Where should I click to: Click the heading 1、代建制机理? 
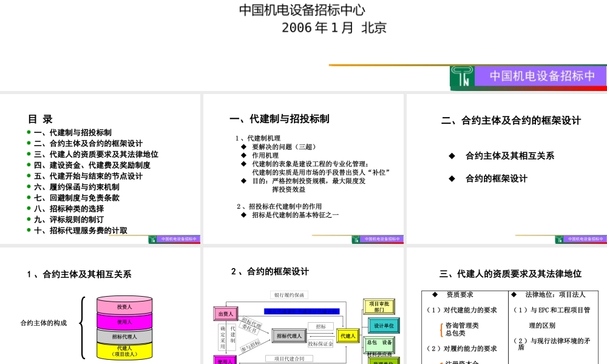[x=258, y=138]
